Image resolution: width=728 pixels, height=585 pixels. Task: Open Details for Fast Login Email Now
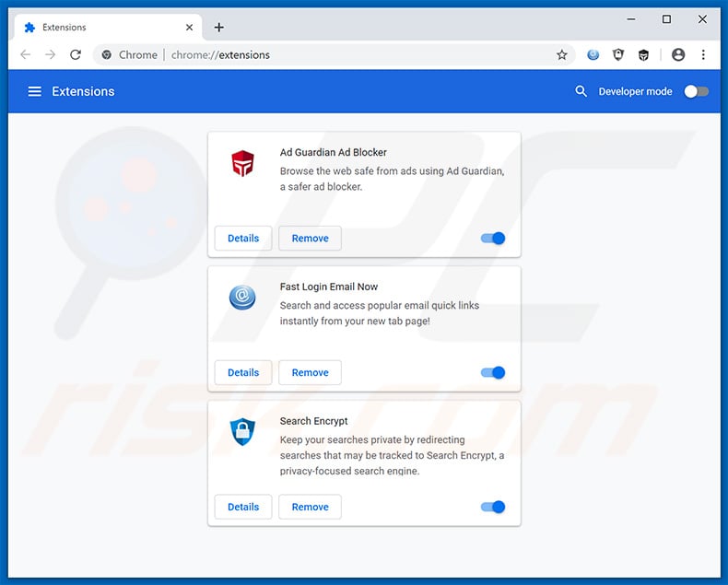click(243, 372)
